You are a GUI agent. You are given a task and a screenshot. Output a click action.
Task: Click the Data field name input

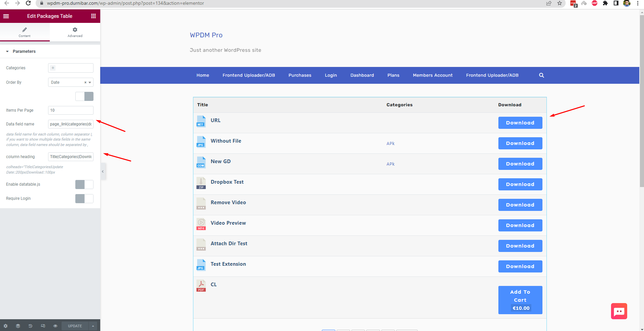pyautogui.click(x=71, y=124)
